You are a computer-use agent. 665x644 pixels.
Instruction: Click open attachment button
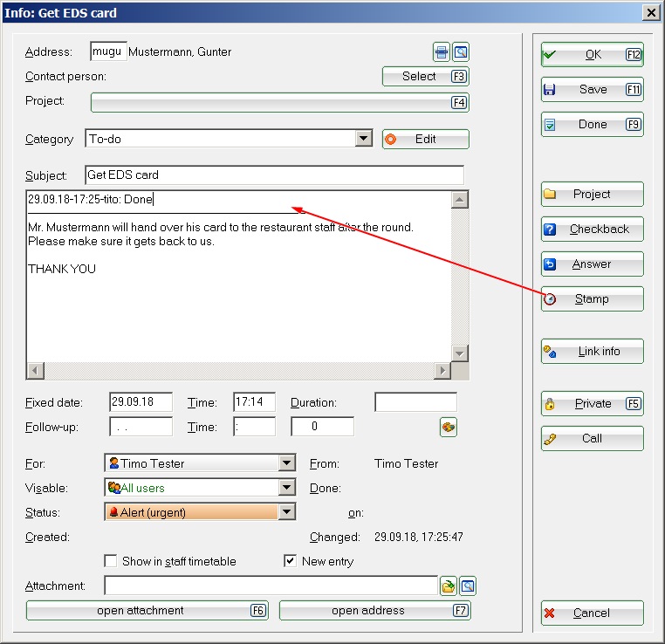(x=147, y=611)
